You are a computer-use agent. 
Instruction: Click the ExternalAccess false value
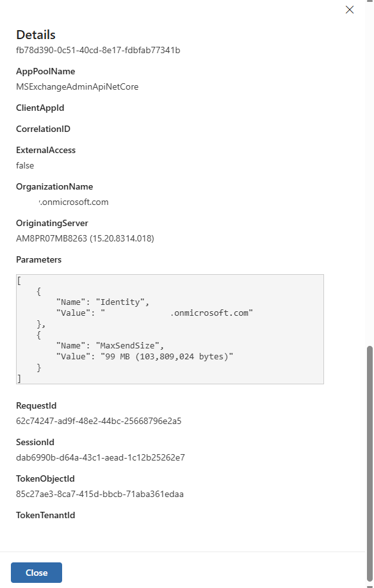[x=24, y=165]
